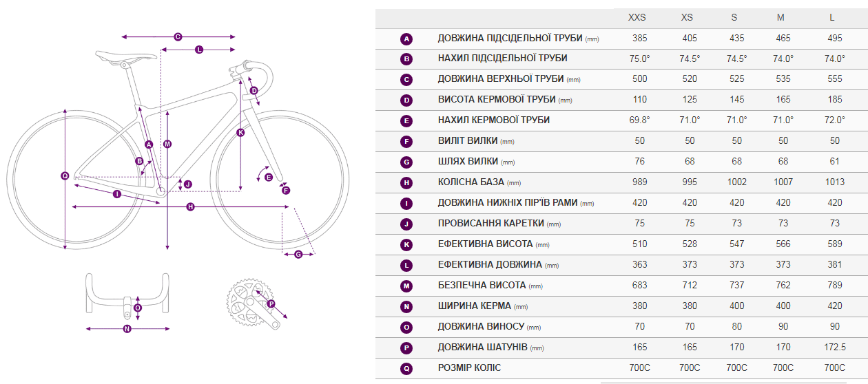Image resolution: width=868 pixels, height=384 pixels.
Task: Select the N marker under the handlebar drawing
Action: point(127,329)
